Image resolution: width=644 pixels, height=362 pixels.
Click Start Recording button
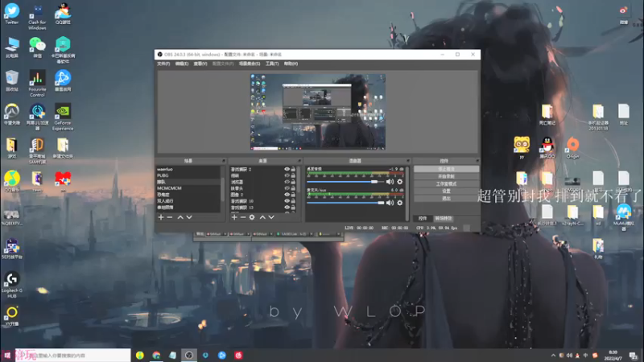446,176
